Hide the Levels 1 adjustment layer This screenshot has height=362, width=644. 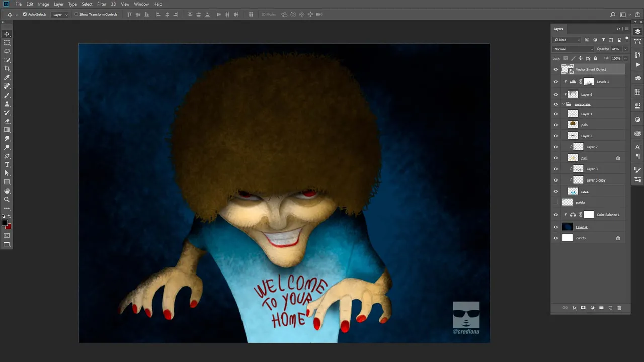[556, 82]
